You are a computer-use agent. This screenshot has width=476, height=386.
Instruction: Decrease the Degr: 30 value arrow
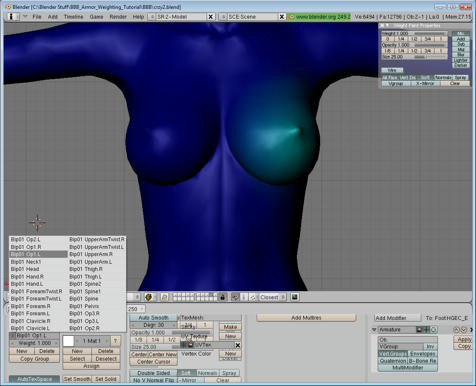(133, 325)
